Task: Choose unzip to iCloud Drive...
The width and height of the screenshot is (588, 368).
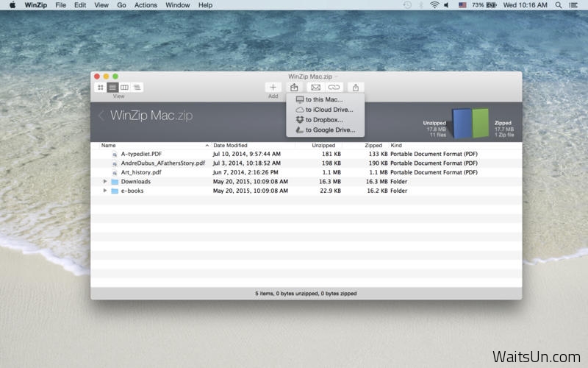Action: click(x=325, y=110)
